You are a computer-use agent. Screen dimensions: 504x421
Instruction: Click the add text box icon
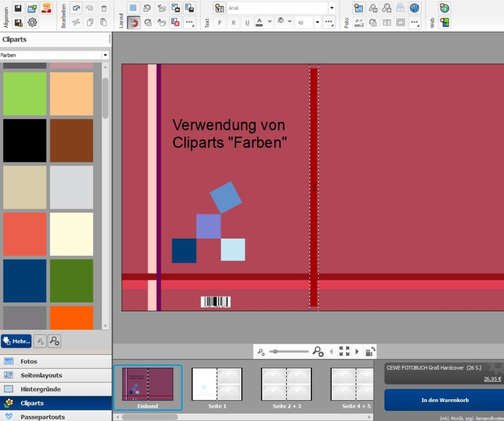[219, 8]
